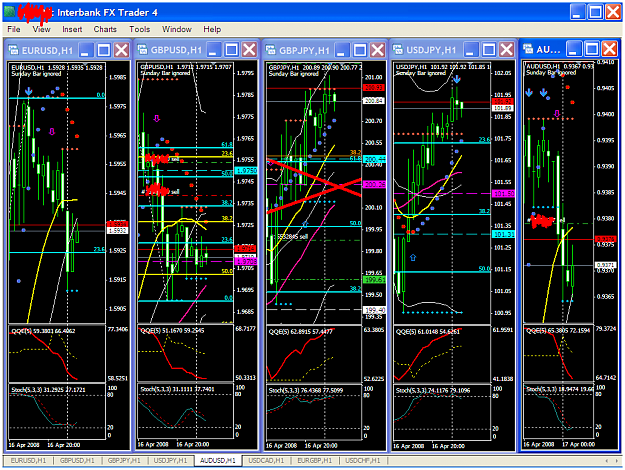Close the EURUSD,H1 chart window
This screenshot has height=470, width=625.
(x=122, y=50)
